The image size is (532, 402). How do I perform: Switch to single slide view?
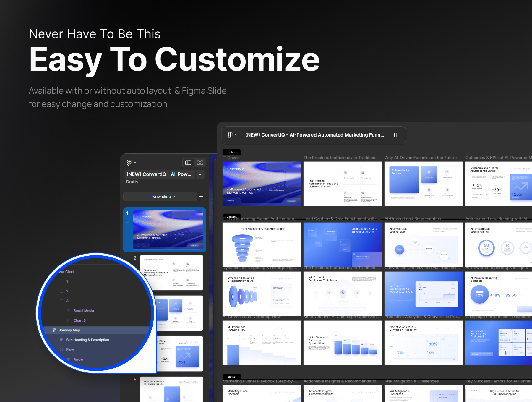pos(188,163)
